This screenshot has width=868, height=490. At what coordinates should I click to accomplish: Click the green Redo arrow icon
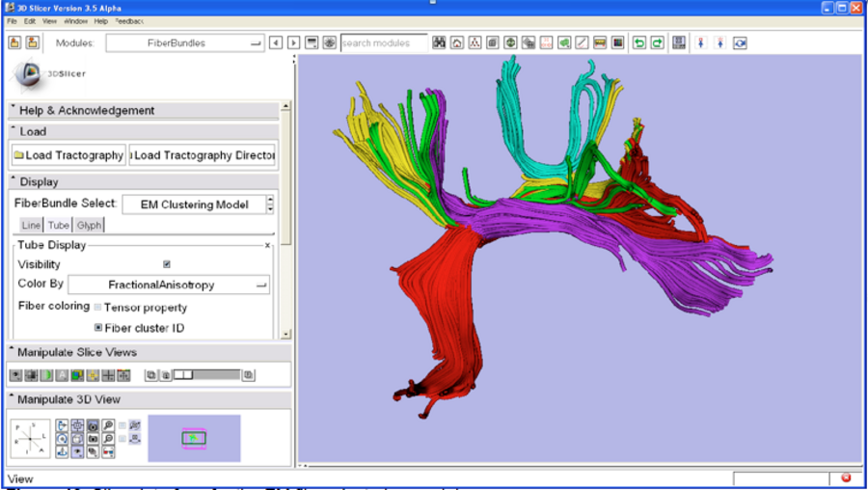point(657,42)
